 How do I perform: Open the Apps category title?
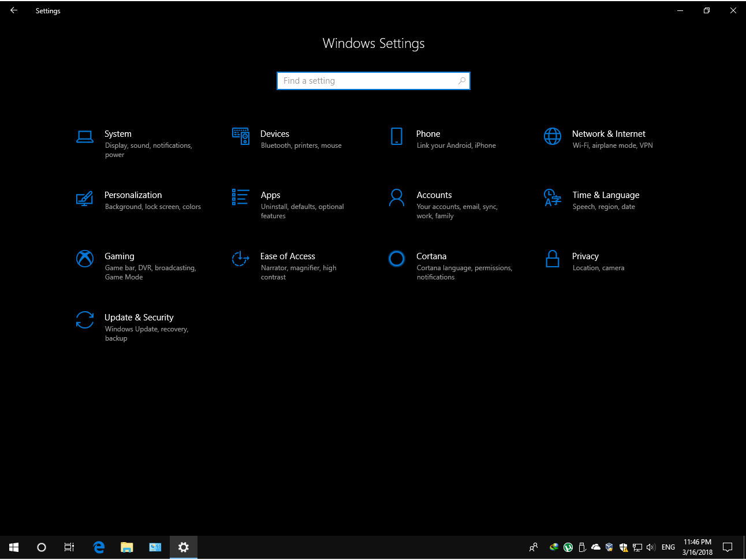[x=270, y=195]
